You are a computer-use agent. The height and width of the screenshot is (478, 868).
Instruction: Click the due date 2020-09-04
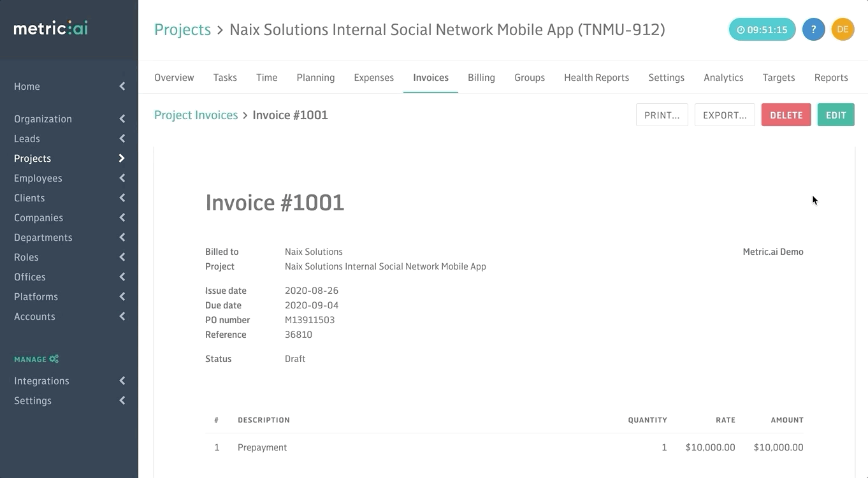coord(312,305)
